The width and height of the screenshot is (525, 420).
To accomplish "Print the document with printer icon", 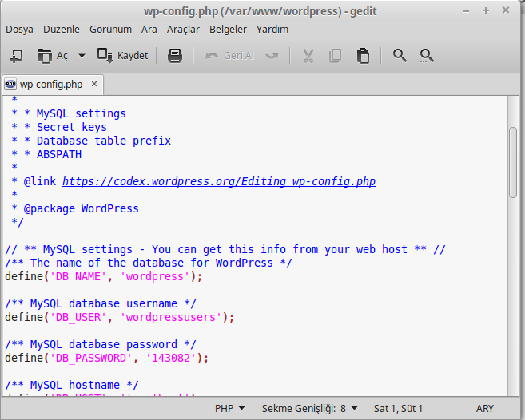I will click(x=175, y=56).
